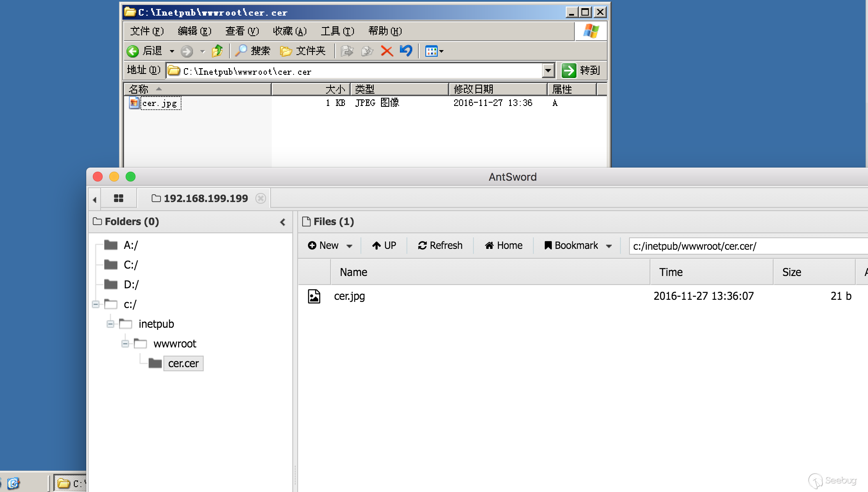Screen dimensions: 868x492
Task: Collapse the inetpub tree node
Action: tap(110, 324)
